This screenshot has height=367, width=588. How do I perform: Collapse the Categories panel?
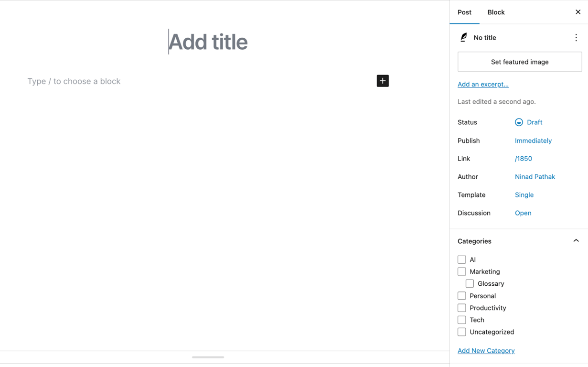(x=576, y=241)
